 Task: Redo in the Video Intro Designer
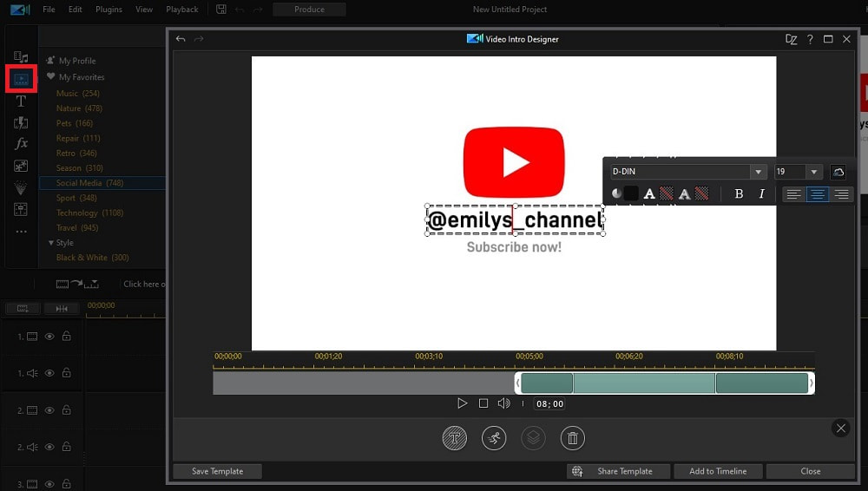pyautogui.click(x=199, y=39)
